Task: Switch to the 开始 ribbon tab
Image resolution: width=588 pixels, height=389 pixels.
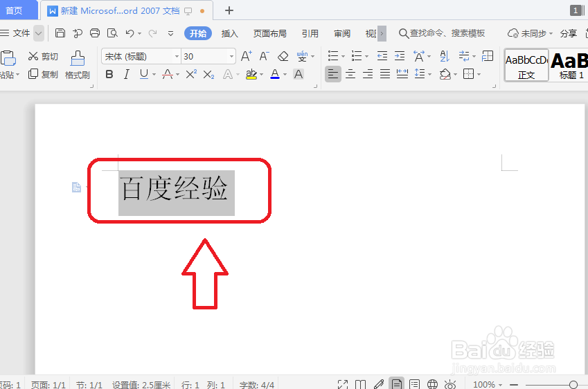Action: tap(198, 33)
